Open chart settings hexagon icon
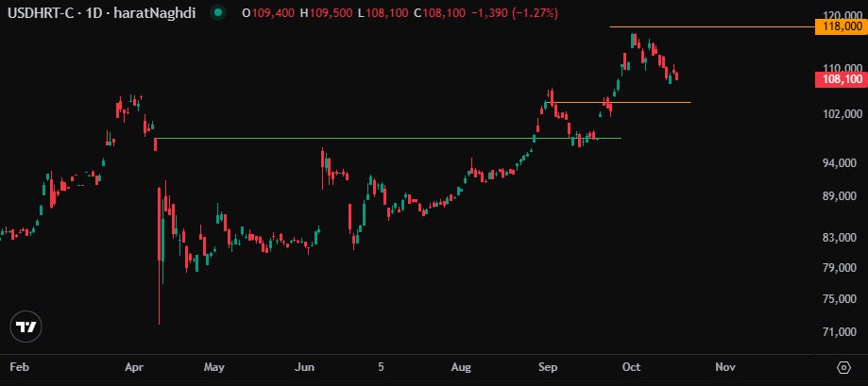The image size is (868, 386). click(842, 365)
